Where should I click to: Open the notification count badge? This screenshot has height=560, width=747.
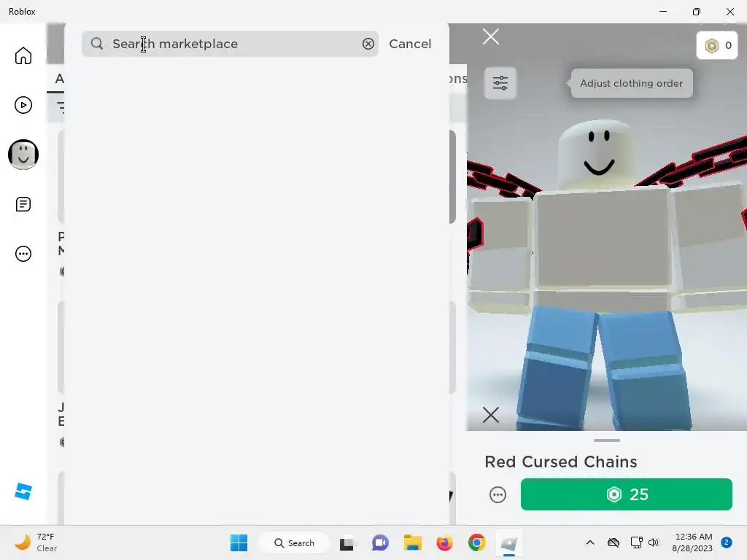pyautogui.click(x=727, y=542)
